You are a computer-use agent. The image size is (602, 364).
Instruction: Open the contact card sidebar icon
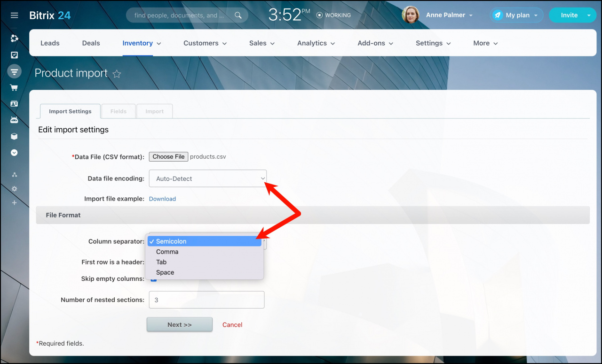[14, 104]
